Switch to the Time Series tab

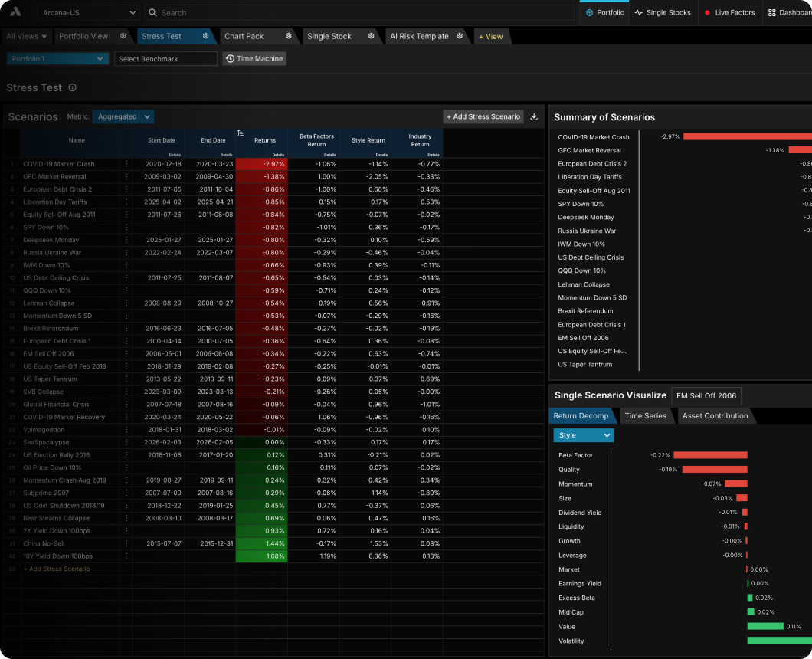(645, 415)
